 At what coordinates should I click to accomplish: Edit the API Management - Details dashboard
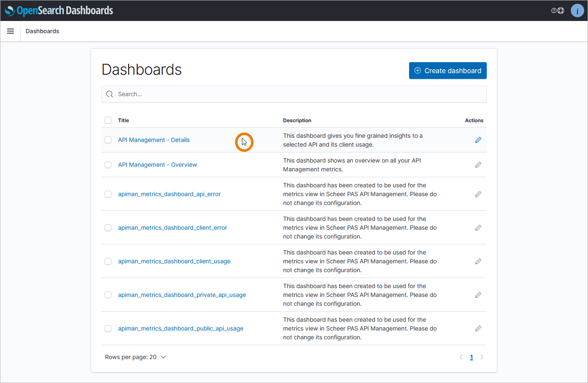point(478,140)
